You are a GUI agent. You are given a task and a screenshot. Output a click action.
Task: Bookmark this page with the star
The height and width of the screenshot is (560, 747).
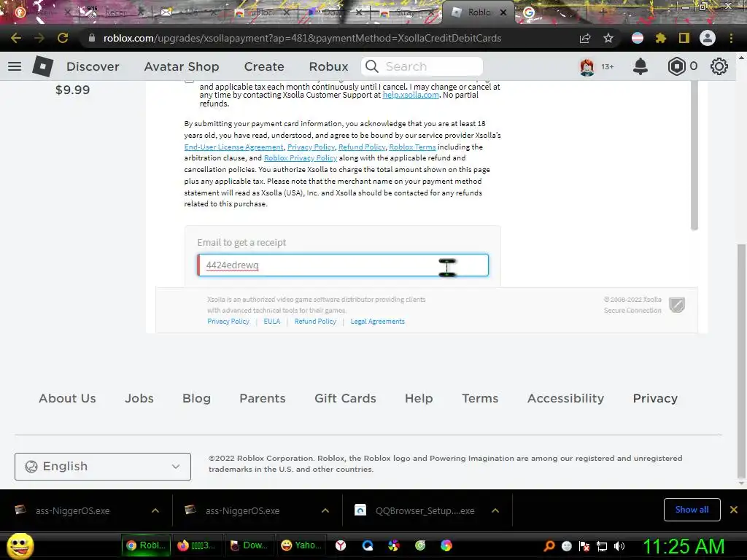click(608, 38)
